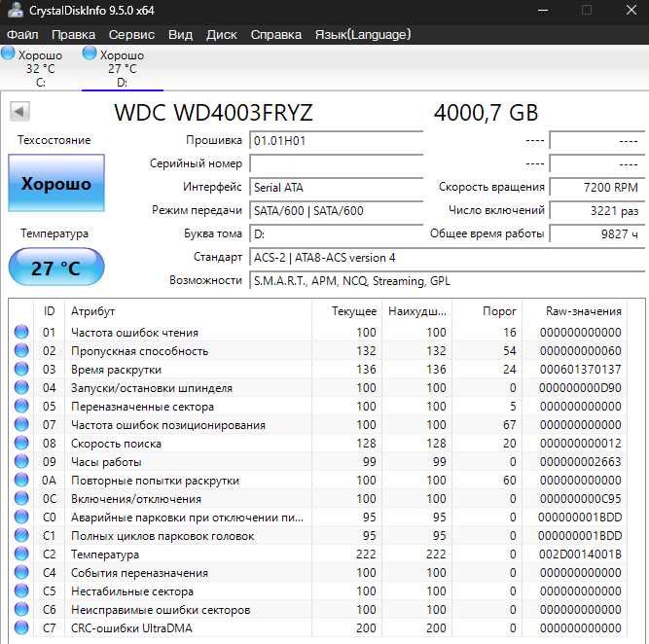Click the Хорошо health status button
Screen dimensions: 649x644
[56, 183]
